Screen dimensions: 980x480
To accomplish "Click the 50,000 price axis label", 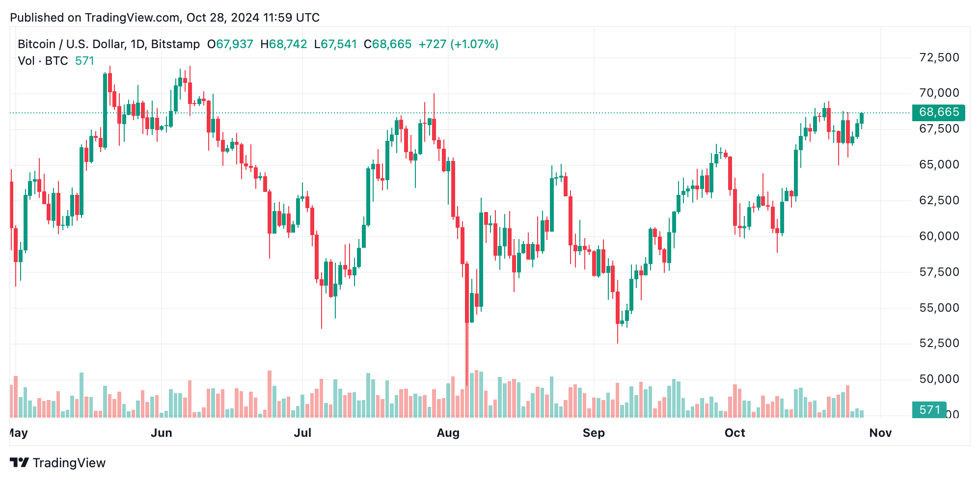I will [x=939, y=379].
